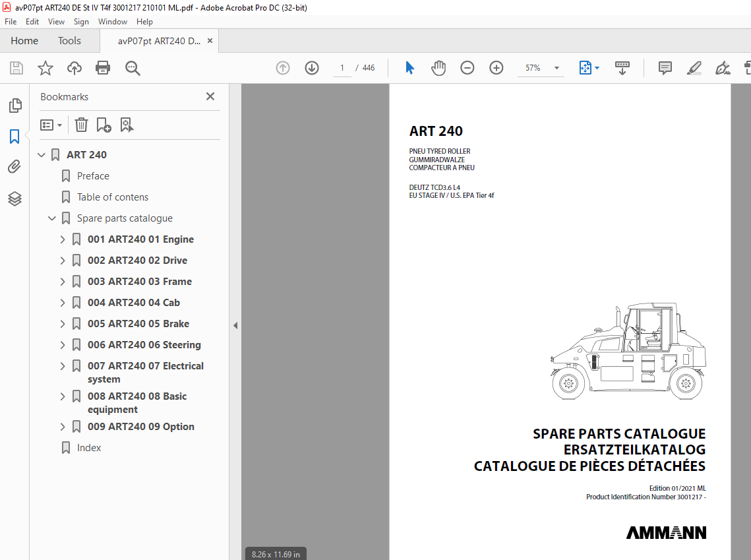
Task: Click the 57% zoom value field
Action: tap(533, 68)
